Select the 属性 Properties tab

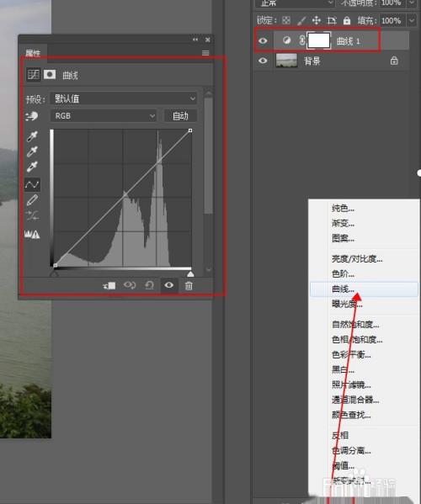click(33, 53)
